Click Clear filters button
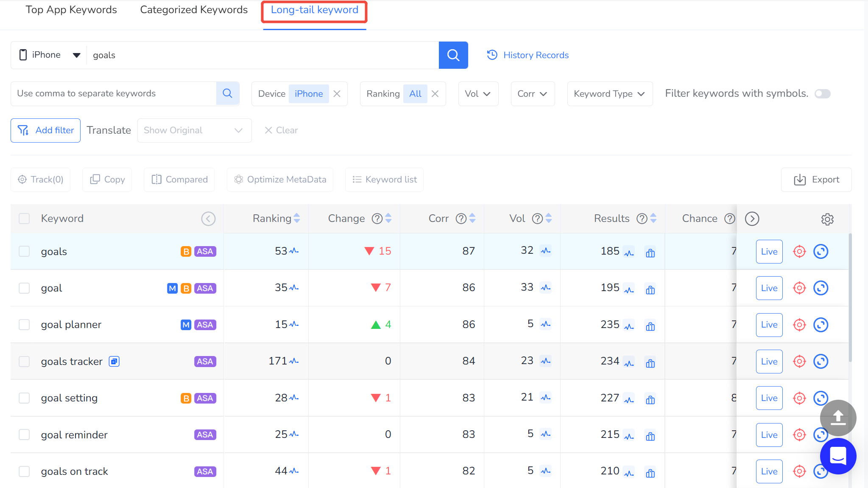 click(x=281, y=130)
